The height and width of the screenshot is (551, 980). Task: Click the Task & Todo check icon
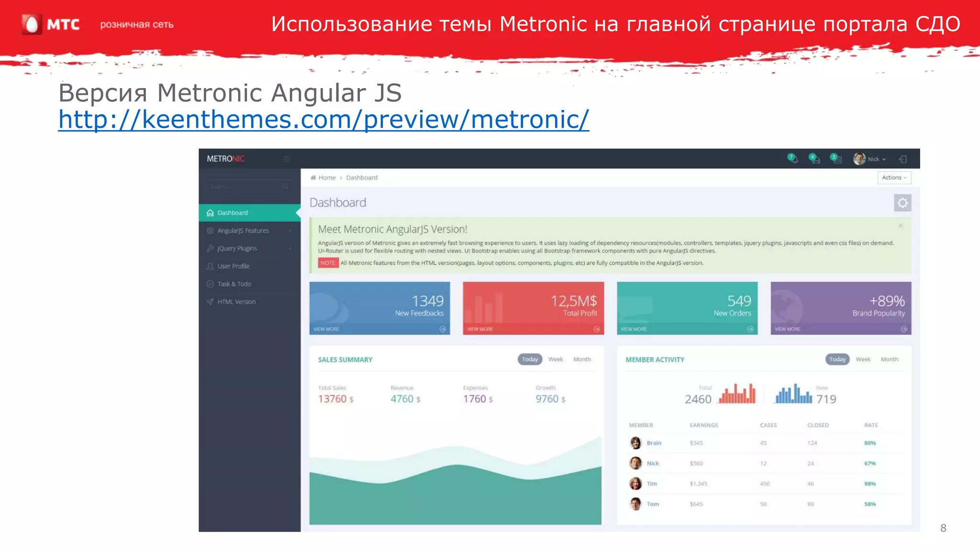pos(210,284)
